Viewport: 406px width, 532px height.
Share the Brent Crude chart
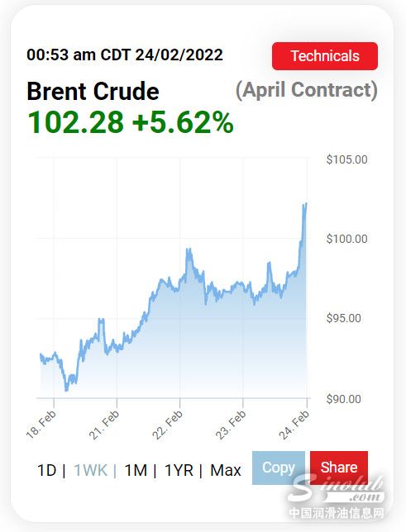click(x=339, y=468)
